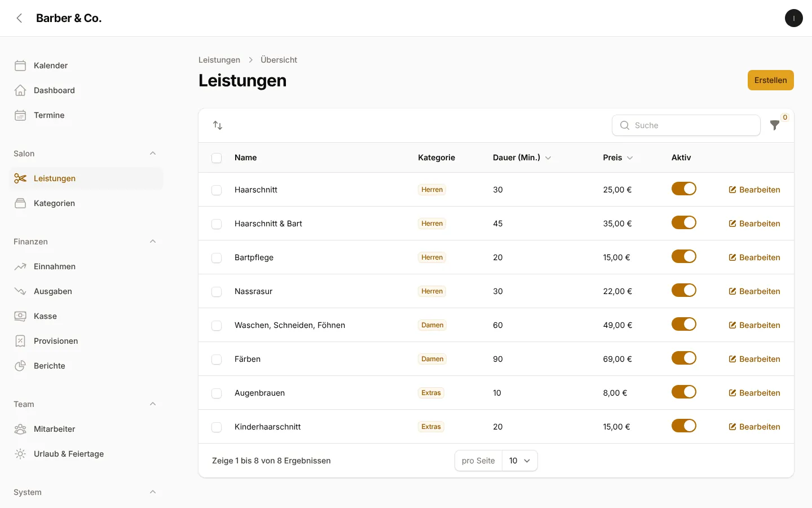Select the Haarschnitt row checkbox
This screenshot has height=508, width=812.
pyautogui.click(x=217, y=190)
